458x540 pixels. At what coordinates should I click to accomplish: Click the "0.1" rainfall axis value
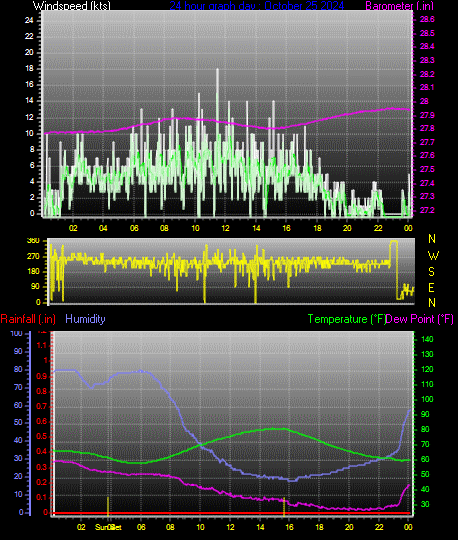(42, 498)
